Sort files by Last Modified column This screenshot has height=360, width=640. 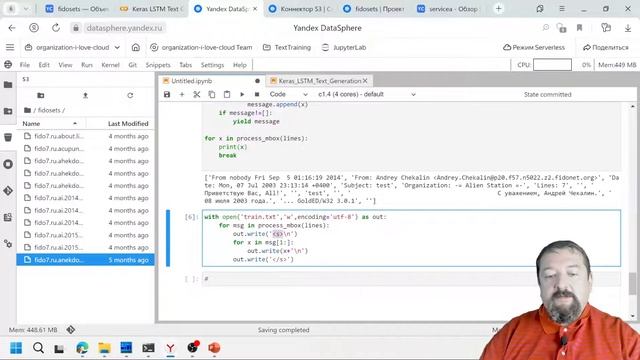pyautogui.click(x=121, y=123)
